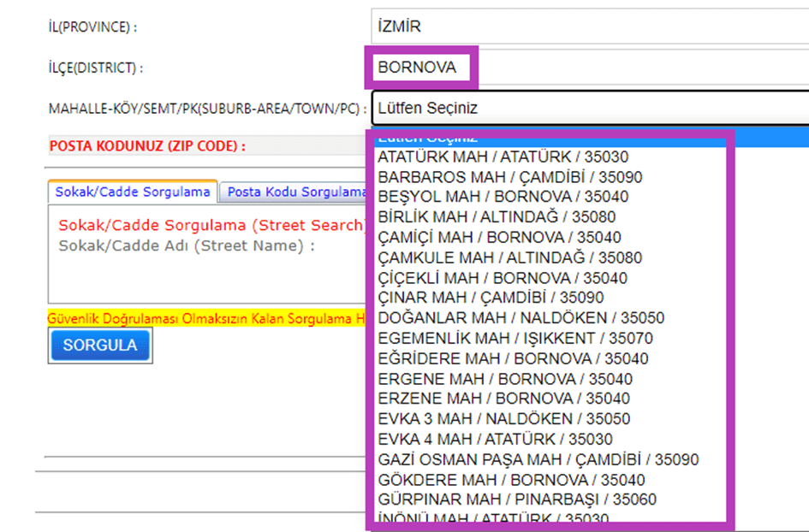Click the Mahalle dropdown showing Lütfen Seçiniz
Image resolution: width=809 pixels, height=532 pixels.
tap(589, 109)
